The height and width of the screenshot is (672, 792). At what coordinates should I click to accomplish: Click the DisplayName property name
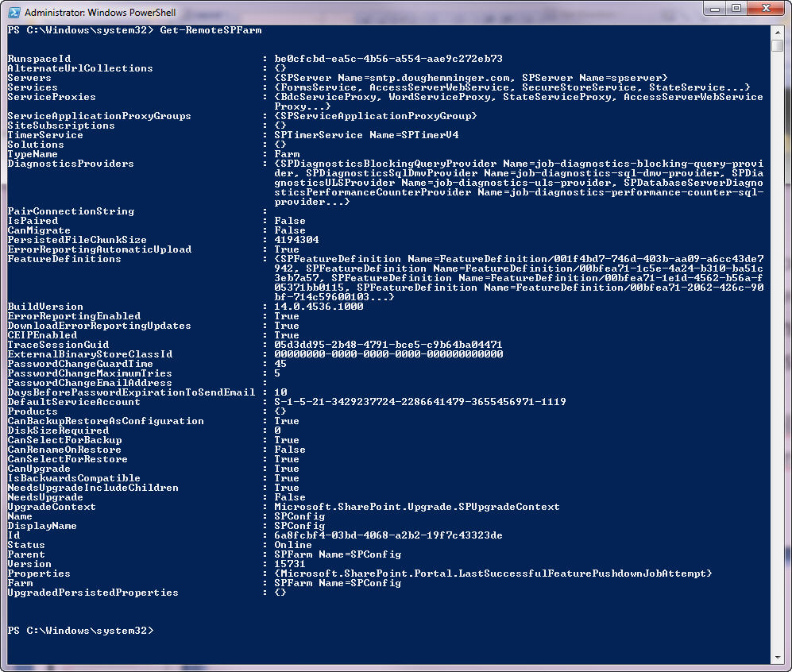click(42, 526)
